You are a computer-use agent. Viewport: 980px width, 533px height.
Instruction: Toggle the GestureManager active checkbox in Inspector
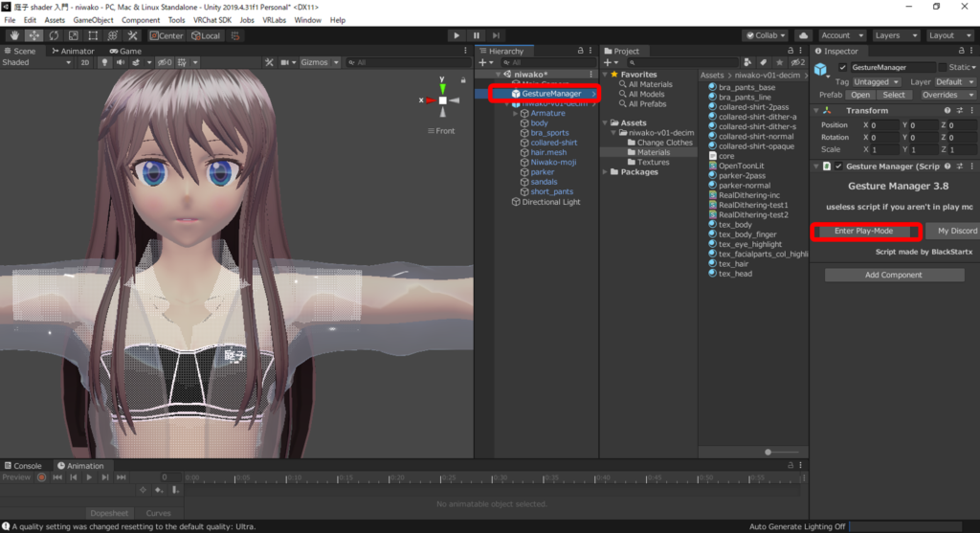point(842,68)
